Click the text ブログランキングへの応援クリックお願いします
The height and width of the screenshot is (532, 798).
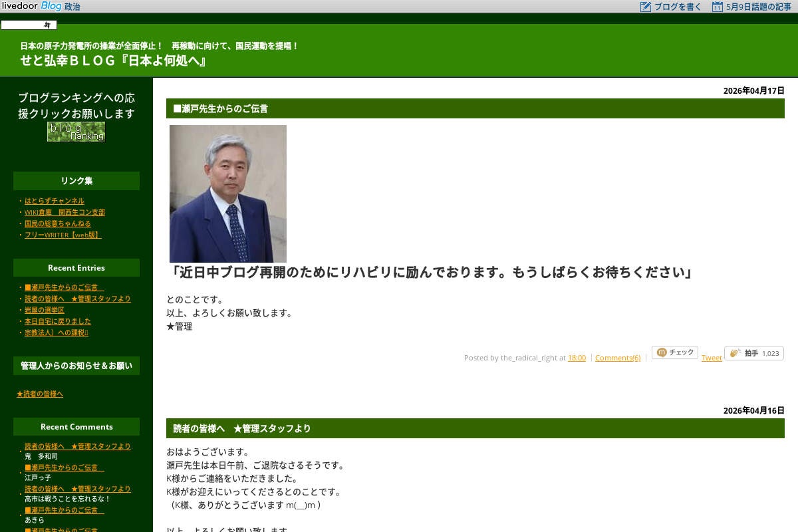point(76,106)
